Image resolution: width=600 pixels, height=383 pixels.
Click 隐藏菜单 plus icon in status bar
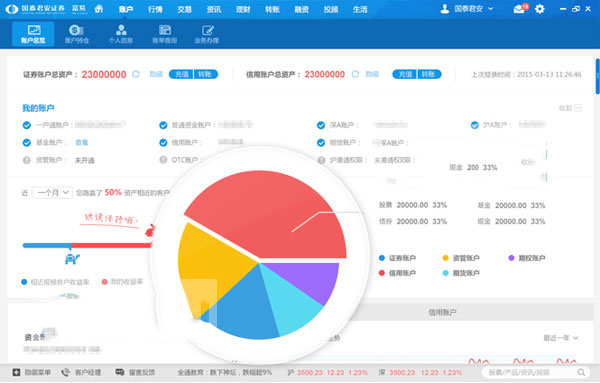(x=16, y=372)
